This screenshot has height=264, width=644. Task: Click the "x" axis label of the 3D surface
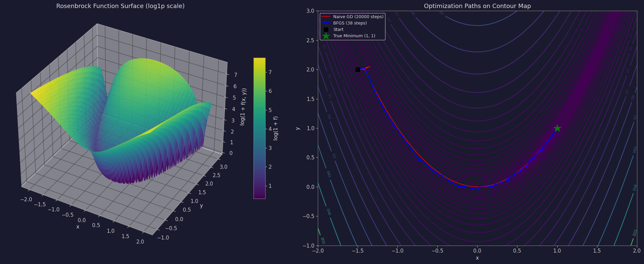click(x=78, y=227)
